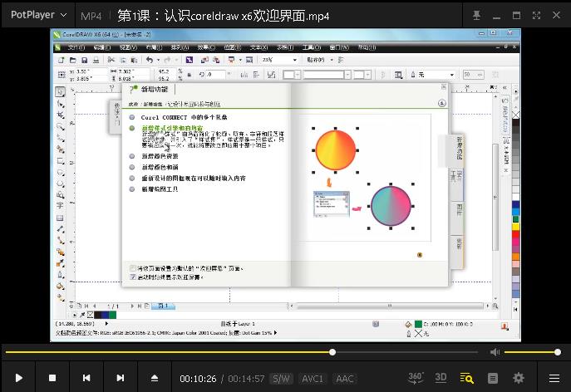Select the Zoom tool in CorelDRAW toolbox
The width and height of the screenshot is (571, 392).
pos(61,127)
